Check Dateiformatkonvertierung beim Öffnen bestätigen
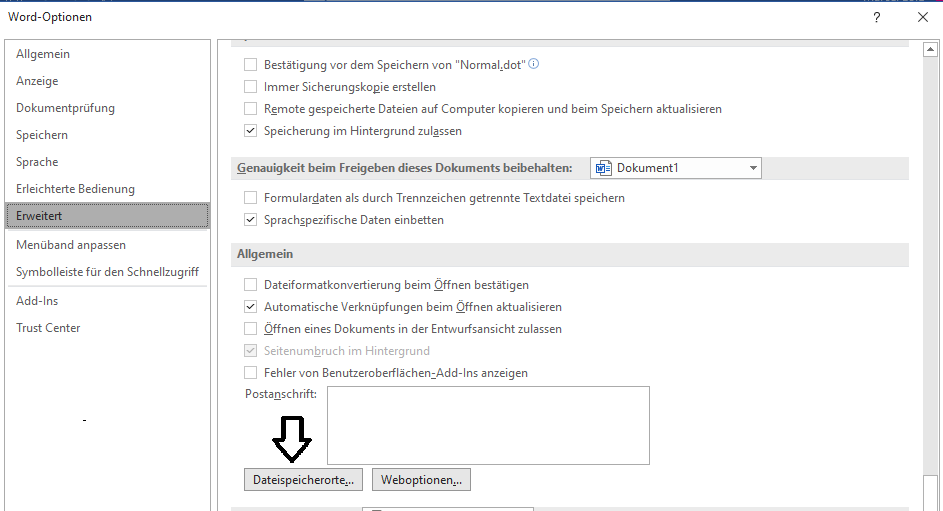This screenshot has height=511, width=943. [250, 284]
